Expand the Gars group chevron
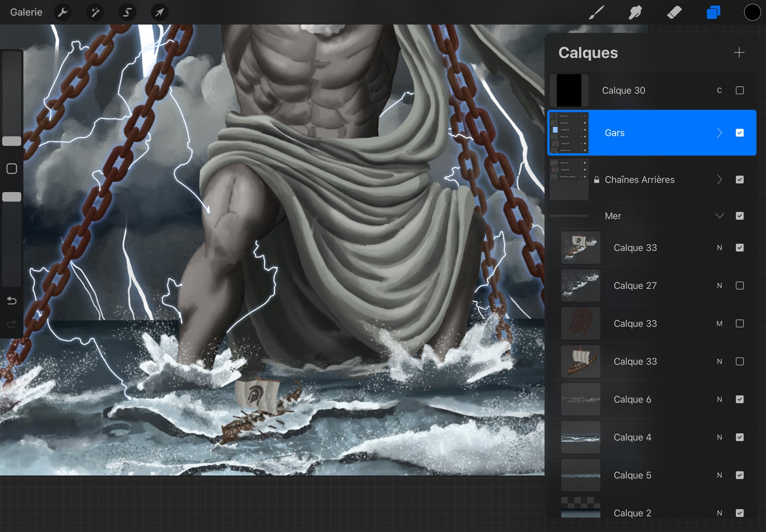The image size is (766, 532). pos(719,133)
